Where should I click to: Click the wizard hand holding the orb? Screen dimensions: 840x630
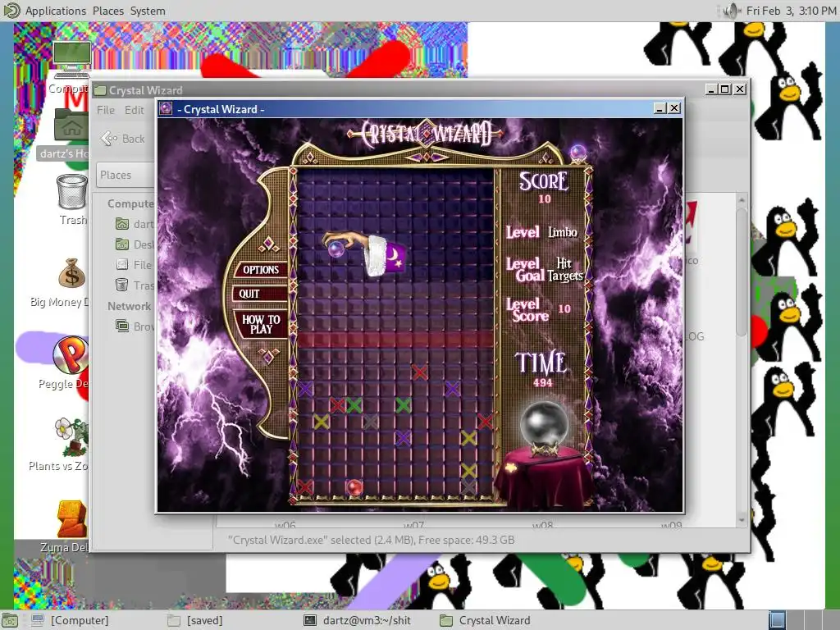tap(363, 251)
